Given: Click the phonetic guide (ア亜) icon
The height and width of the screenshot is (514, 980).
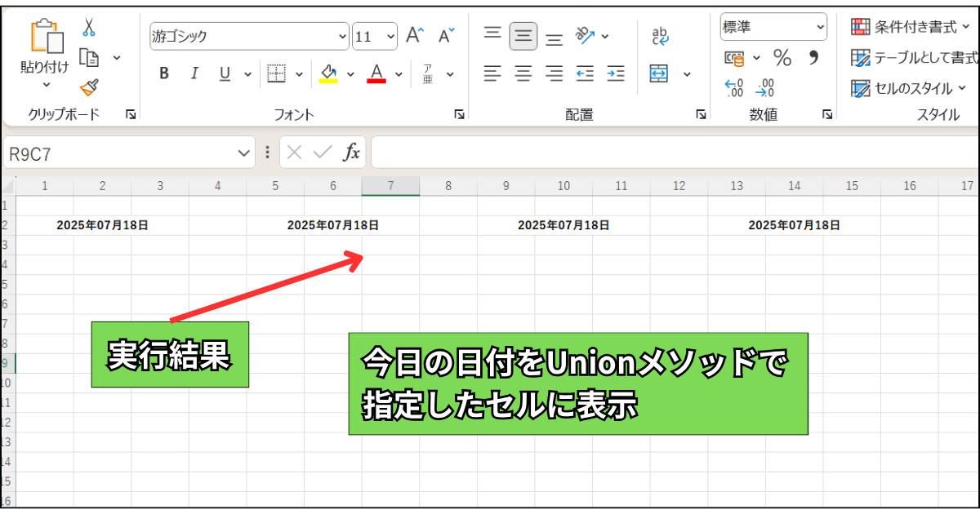Looking at the screenshot, I should coord(427,73).
